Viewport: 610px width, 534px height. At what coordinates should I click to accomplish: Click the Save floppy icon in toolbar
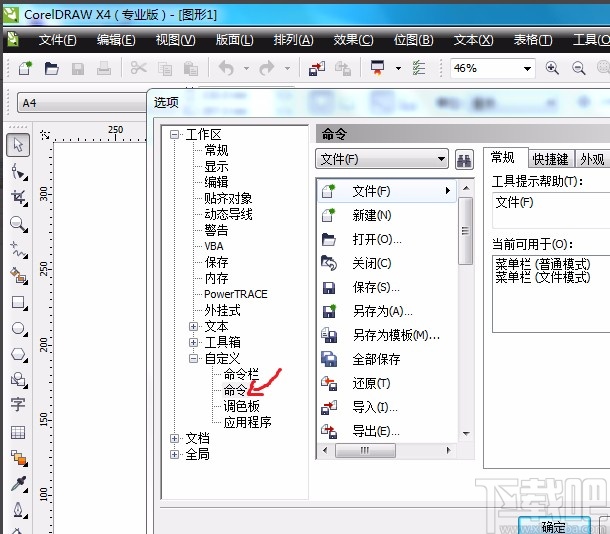(x=78, y=69)
